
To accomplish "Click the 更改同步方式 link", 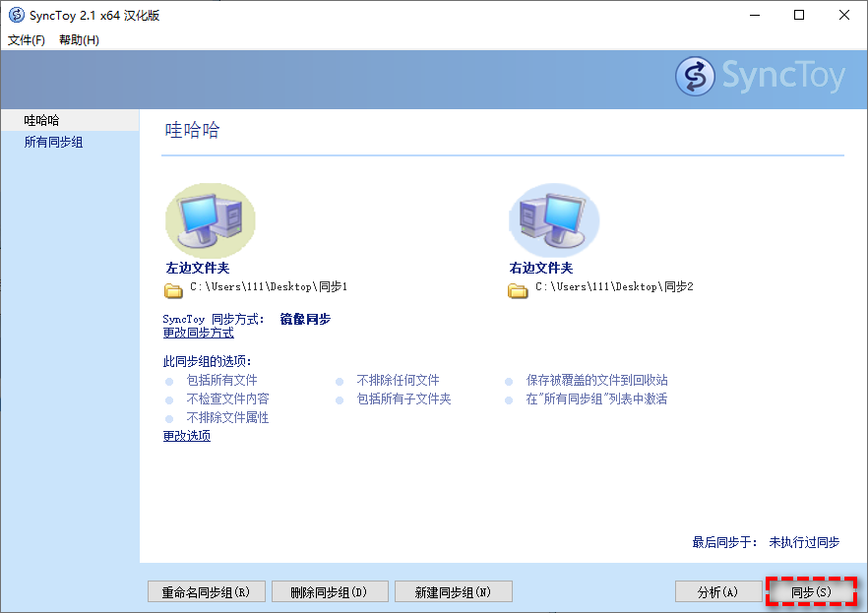I will 198,333.
